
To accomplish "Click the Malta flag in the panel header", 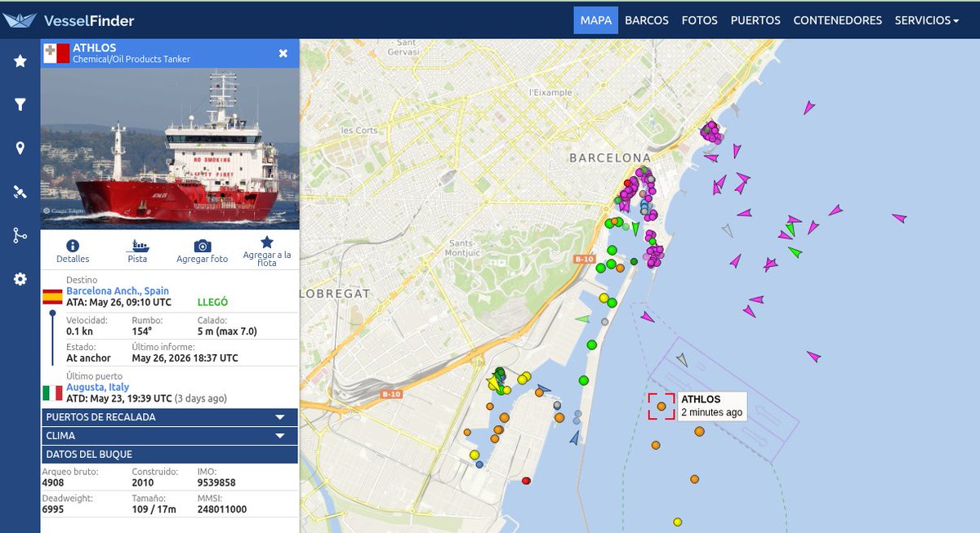I will tap(57, 53).
